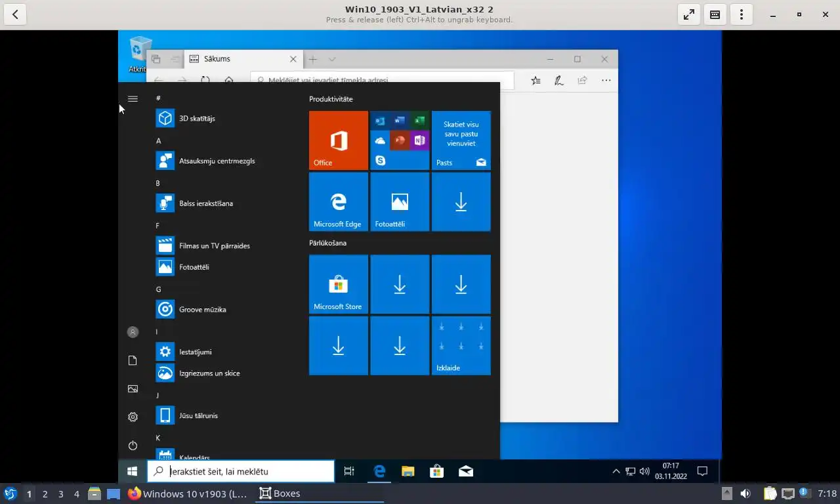Click the Windows Start button
840x504 pixels.
[x=132, y=471]
